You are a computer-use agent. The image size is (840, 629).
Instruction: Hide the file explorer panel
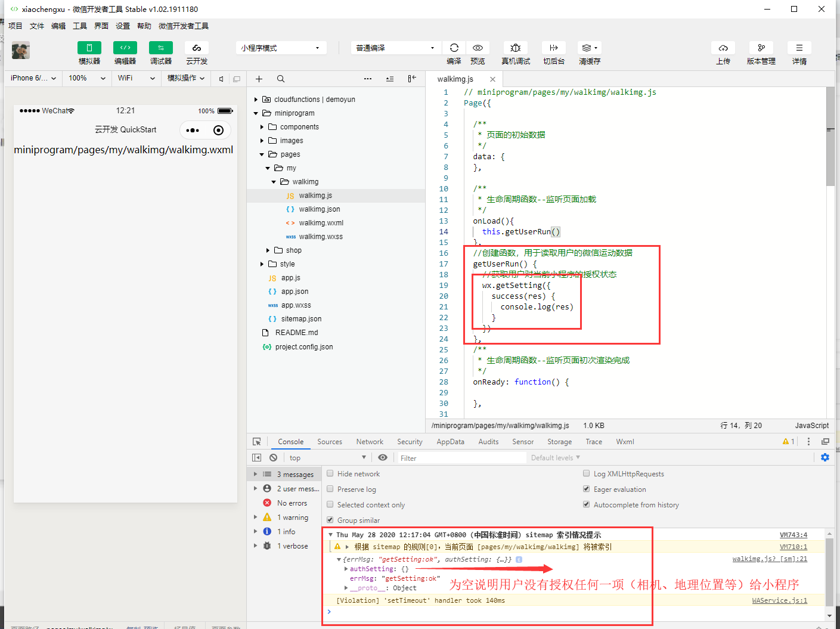point(412,79)
